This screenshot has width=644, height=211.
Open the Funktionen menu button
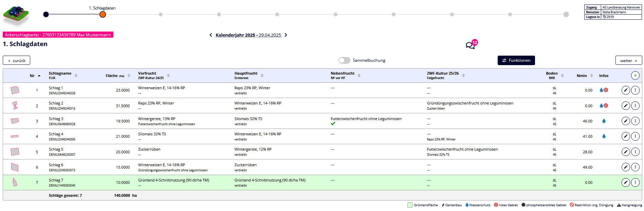(516, 60)
